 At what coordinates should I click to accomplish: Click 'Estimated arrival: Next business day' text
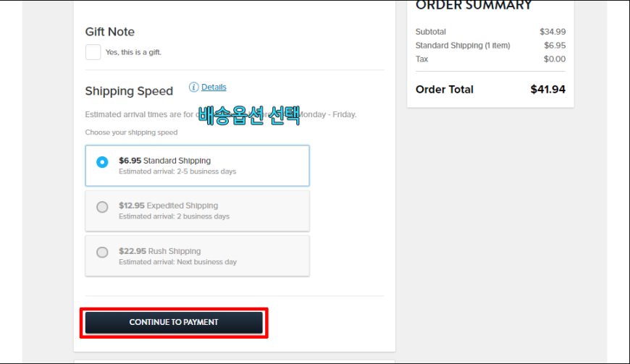(x=177, y=262)
